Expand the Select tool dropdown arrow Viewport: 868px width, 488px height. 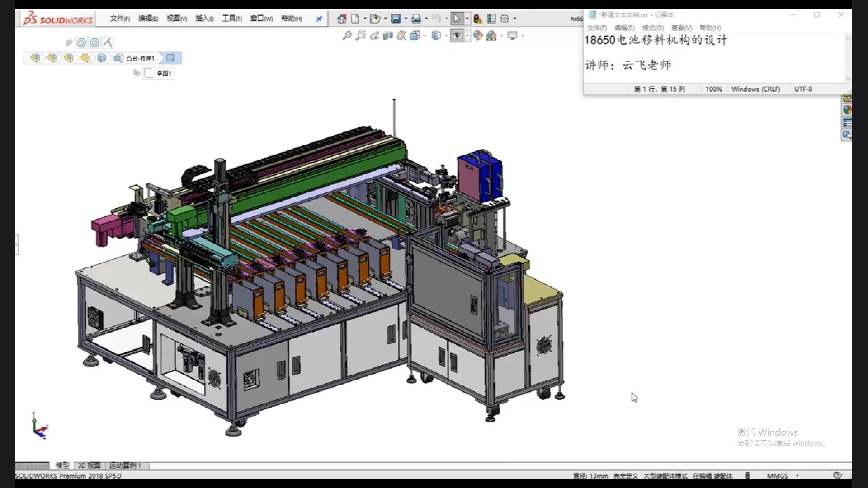(x=467, y=19)
